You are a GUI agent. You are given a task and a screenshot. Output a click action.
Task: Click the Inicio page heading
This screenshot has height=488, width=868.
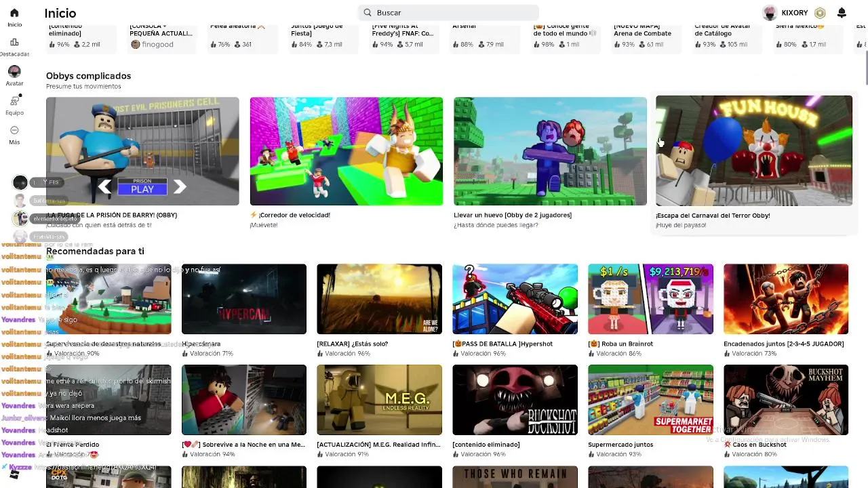(60, 14)
